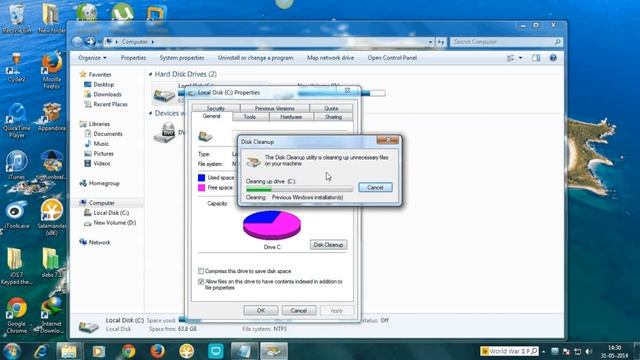
Task: Cancel the Disk Cleanup operation
Action: [375, 187]
